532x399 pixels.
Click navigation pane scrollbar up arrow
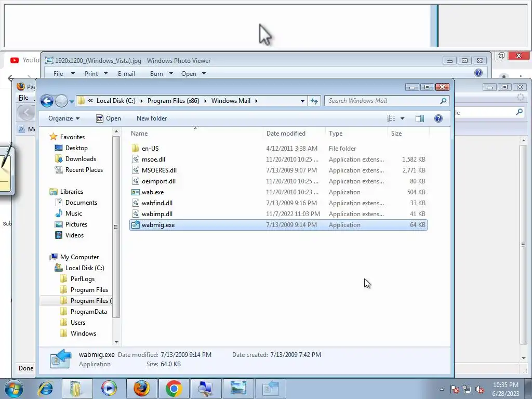point(116,131)
